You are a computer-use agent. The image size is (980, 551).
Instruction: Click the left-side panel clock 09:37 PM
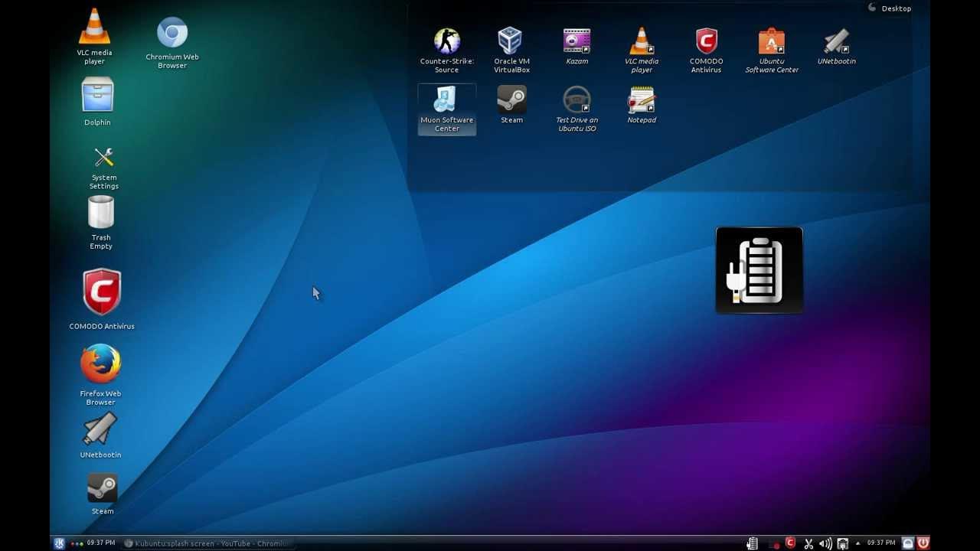coord(101,543)
